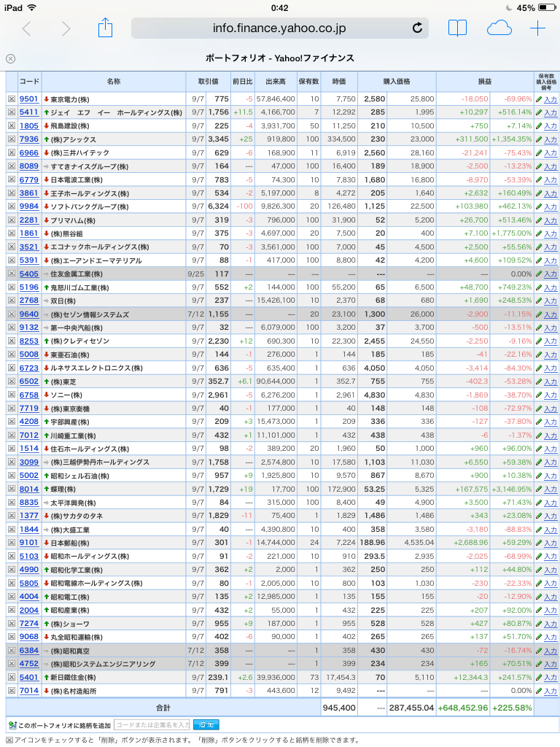
Task: Click 入力 link for 川崎重工業 row
Action: pos(551,436)
